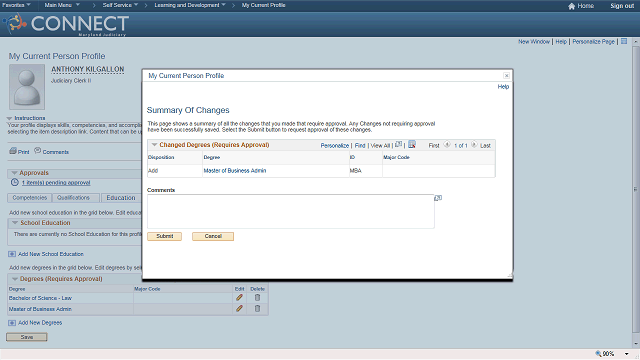Click the Find link in the grid
Screen dimensions: 640x360
click(360, 145)
